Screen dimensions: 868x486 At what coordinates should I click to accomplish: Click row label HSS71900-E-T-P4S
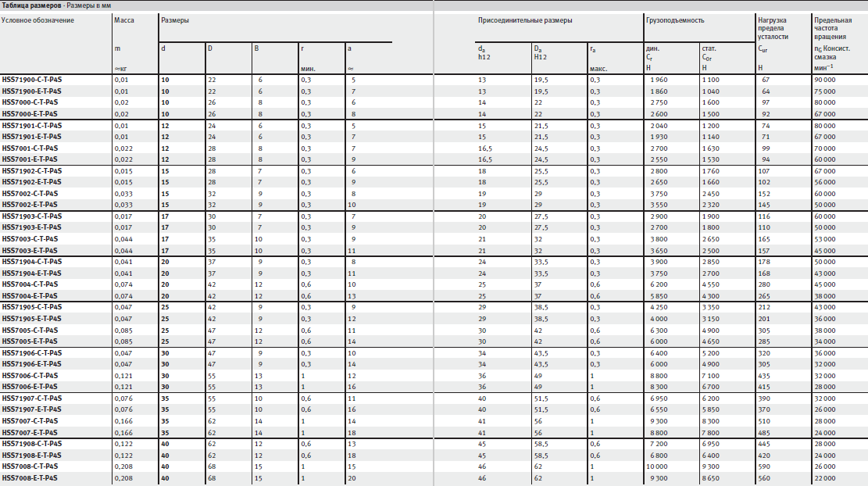tap(32, 91)
